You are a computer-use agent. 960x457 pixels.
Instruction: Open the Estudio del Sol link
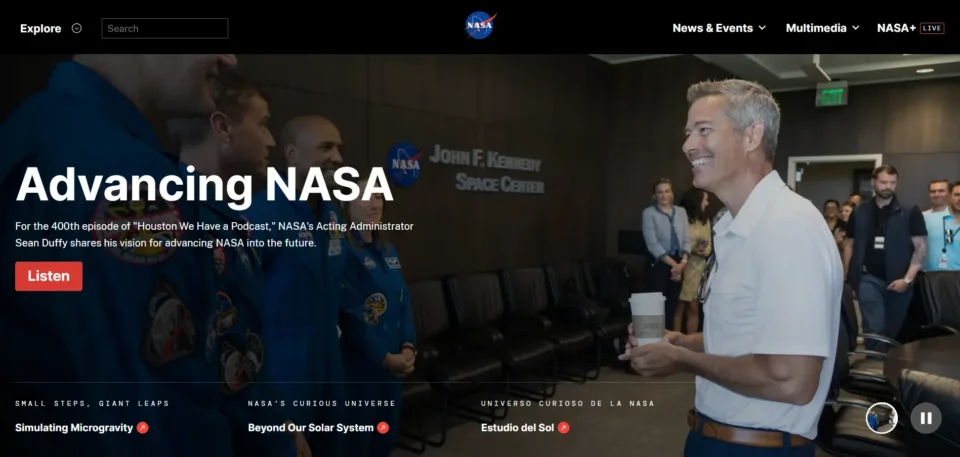pos(517,428)
